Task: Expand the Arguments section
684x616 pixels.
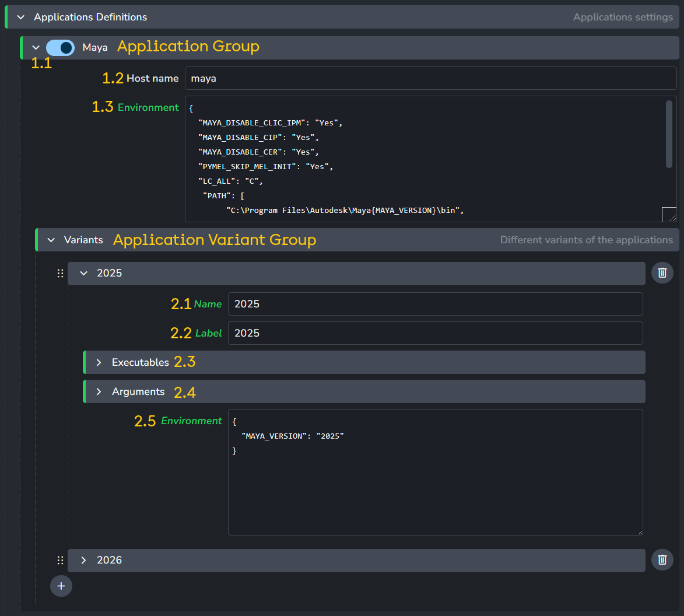Action: pos(99,392)
